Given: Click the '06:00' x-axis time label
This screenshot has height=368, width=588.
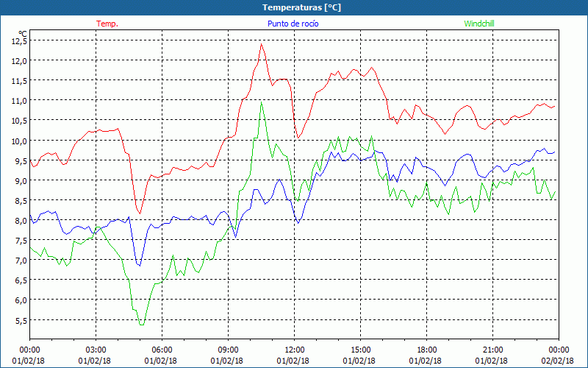Looking at the screenshot, I should 162,350.
